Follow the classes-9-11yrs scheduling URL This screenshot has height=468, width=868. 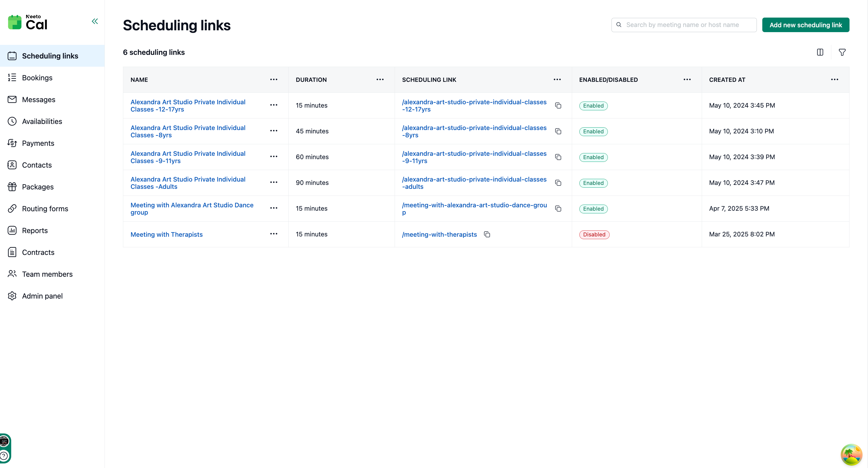pyautogui.click(x=474, y=157)
